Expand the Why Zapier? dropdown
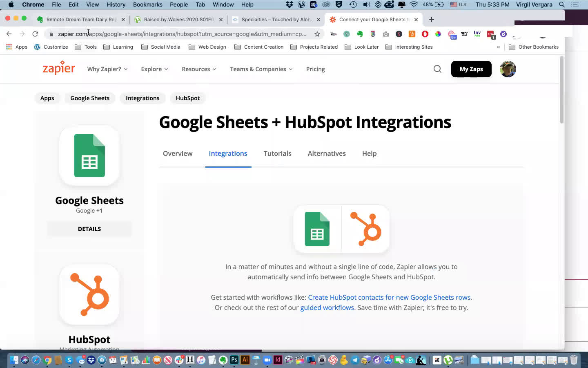The image size is (588, 368). 107,69
